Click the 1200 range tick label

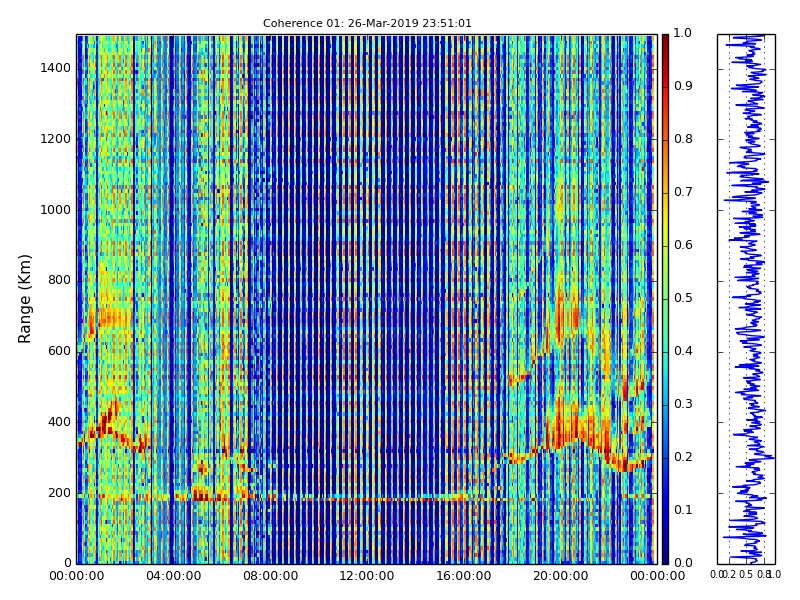[x=56, y=139]
